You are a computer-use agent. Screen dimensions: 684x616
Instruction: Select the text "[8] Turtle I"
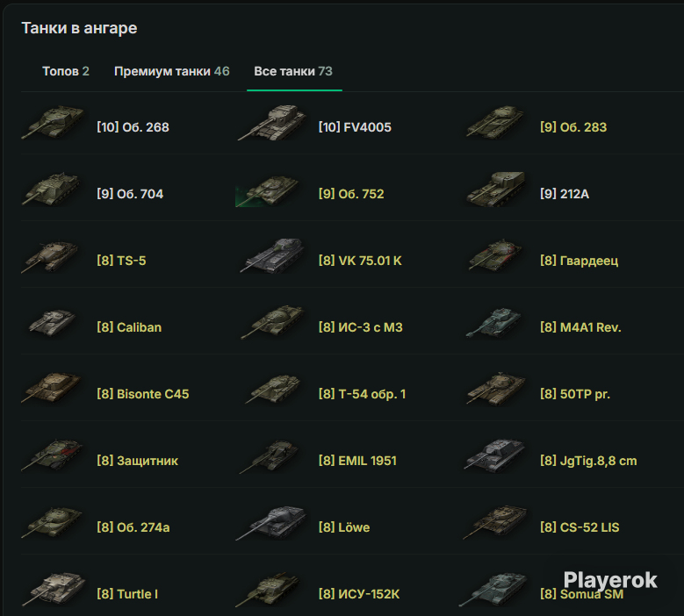[x=127, y=594]
